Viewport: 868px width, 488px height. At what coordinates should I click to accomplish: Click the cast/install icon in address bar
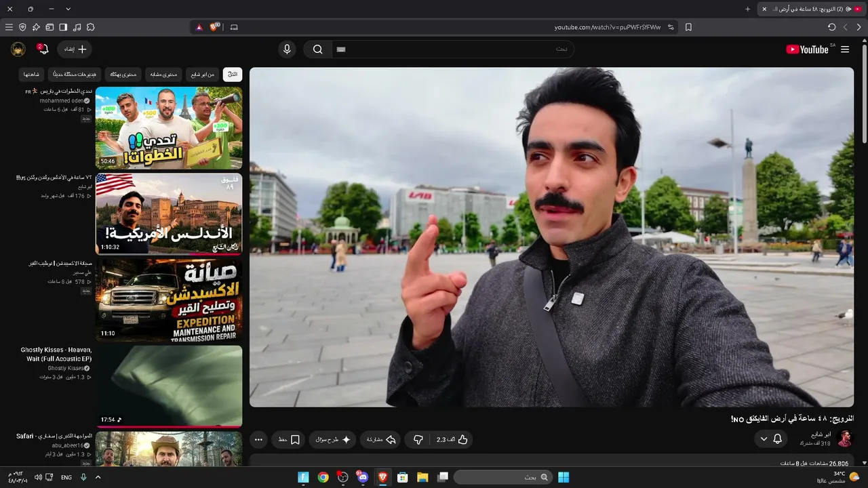(x=234, y=27)
